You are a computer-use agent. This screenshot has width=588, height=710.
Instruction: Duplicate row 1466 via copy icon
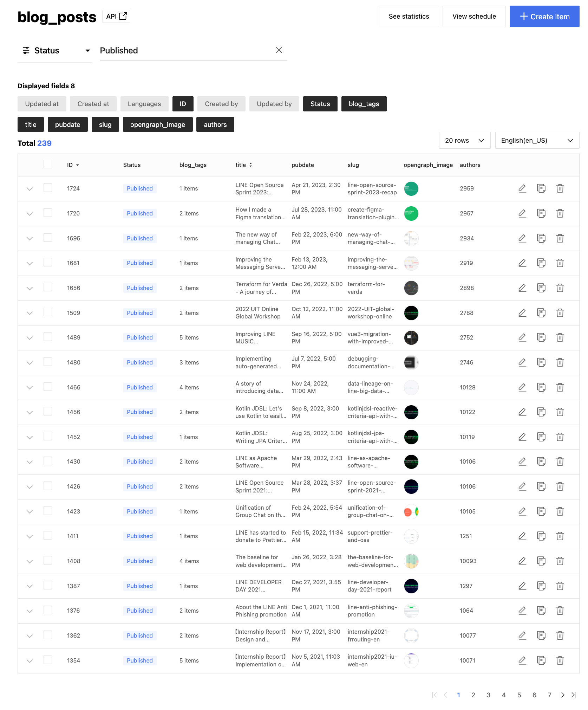tap(541, 387)
